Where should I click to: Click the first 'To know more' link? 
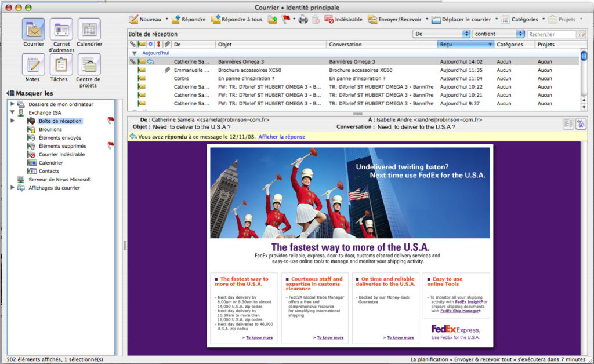(x=259, y=337)
